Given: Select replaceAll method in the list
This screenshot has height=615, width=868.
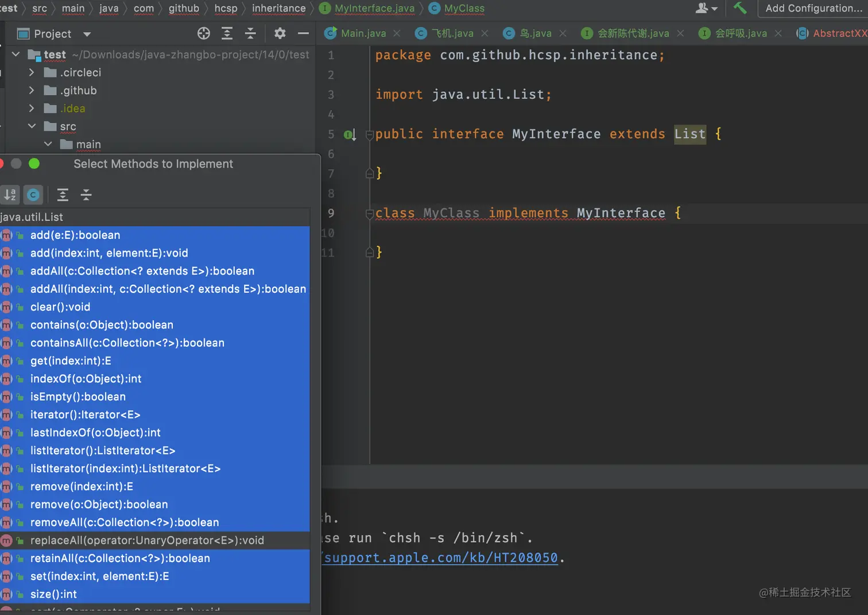Looking at the screenshot, I should tap(147, 540).
